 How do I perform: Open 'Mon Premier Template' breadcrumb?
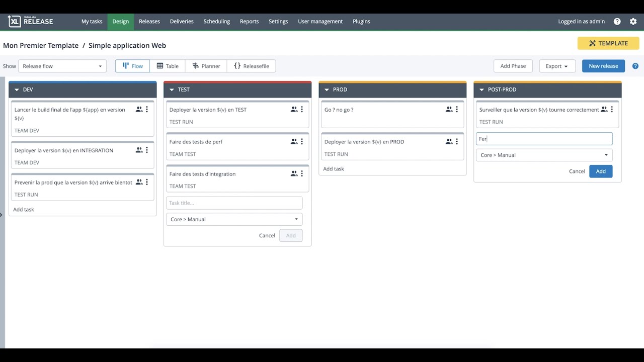(41, 45)
